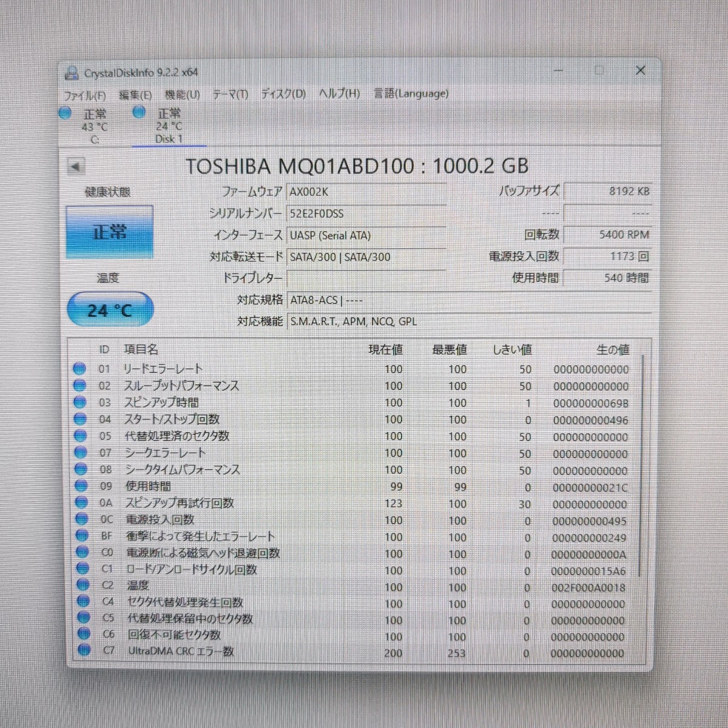Click the blue health status dot above C:
The image size is (728, 728).
64,113
